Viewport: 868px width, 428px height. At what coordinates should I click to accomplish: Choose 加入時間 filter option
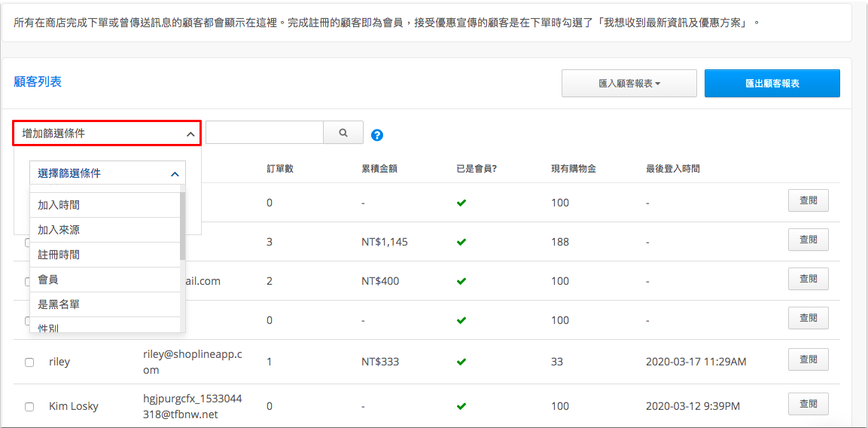105,204
